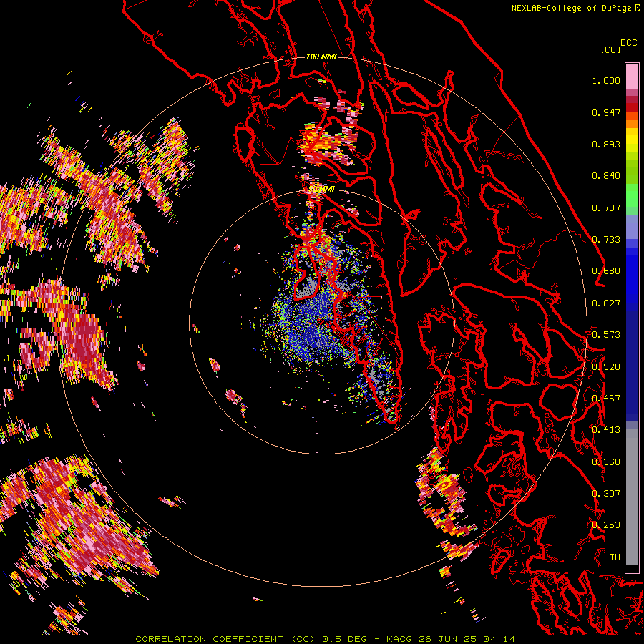
Task: Click the 0.467 scale value
Action: pyautogui.click(x=606, y=399)
